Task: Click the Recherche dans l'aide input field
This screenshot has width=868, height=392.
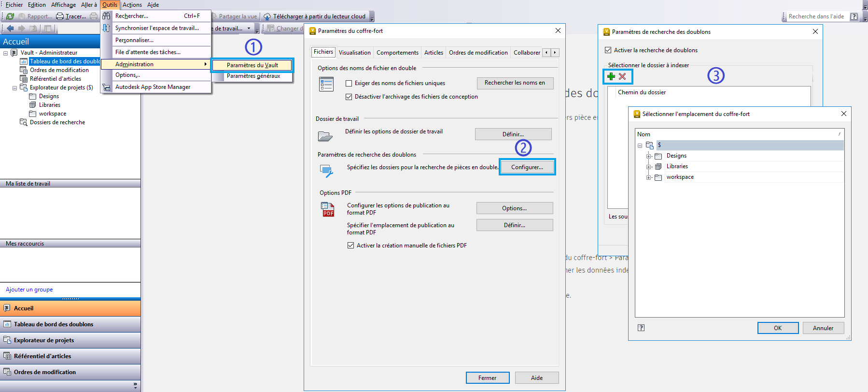Action: pyautogui.click(x=817, y=16)
